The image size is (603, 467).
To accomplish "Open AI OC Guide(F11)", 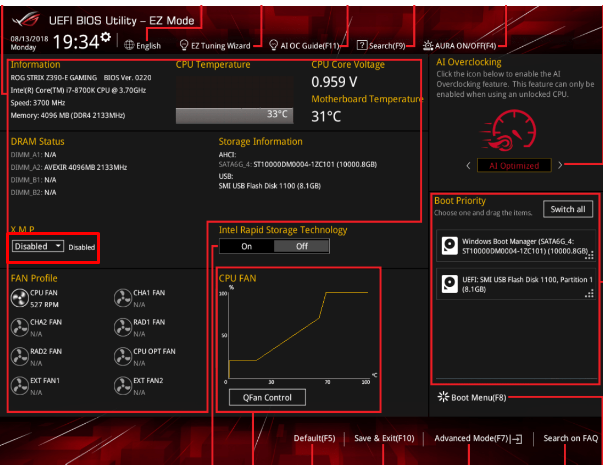I will 305,46.
